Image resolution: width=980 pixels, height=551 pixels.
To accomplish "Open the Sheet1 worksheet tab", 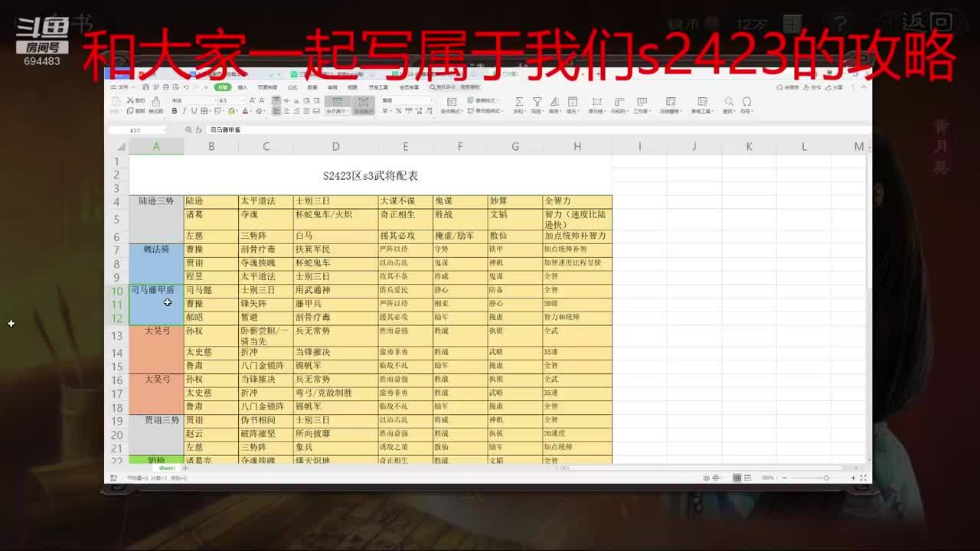I will [x=167, y=468].
